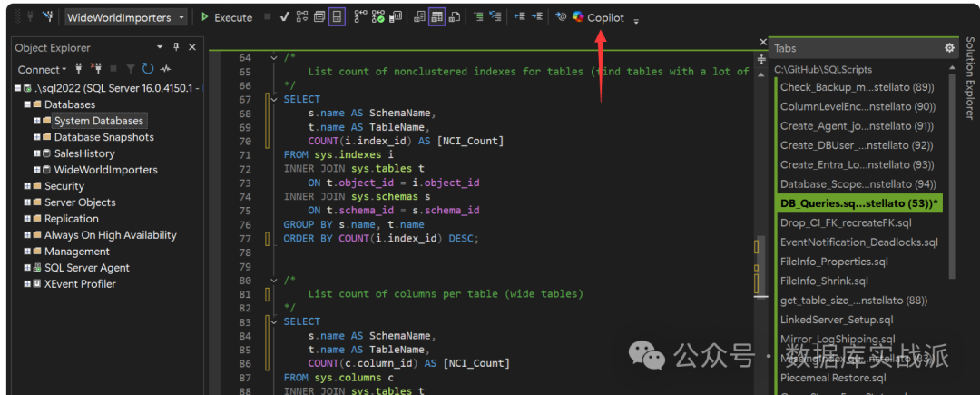This screenshot has height=395, width=980.
Task: Toggle Include Client Statistics
Action: (x=396, y=17)
